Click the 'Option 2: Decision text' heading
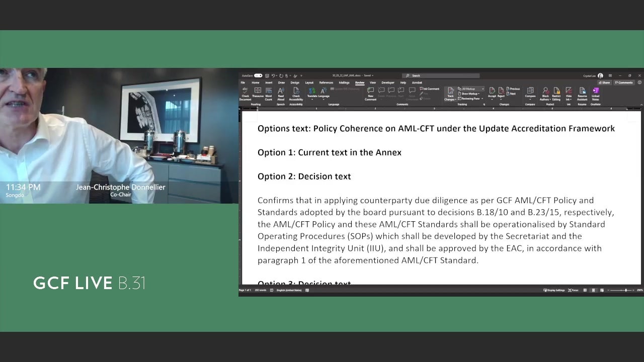The height and width of the screenshot is (362, 644). point(304,176)
